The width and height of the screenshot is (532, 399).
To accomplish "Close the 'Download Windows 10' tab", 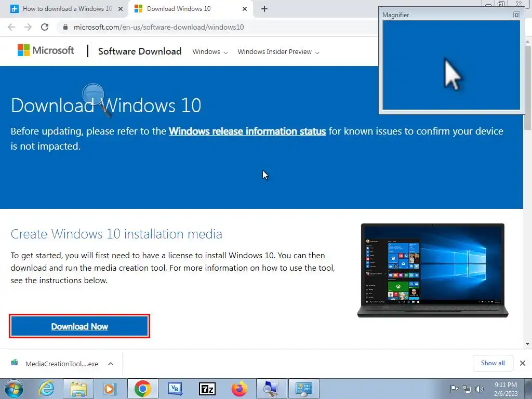I will coord(245,9).
